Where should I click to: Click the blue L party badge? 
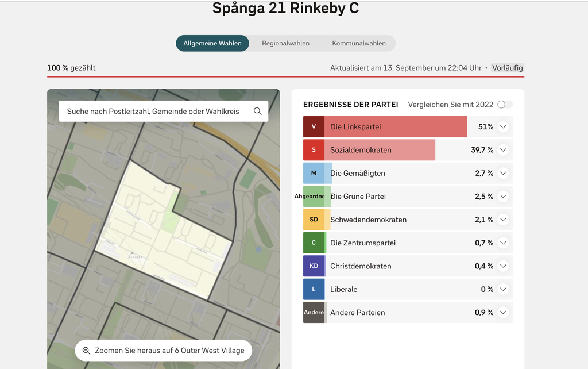coord(314,290)
